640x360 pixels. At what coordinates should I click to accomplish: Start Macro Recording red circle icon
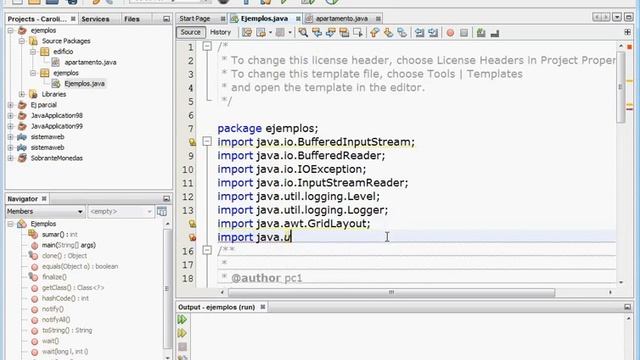pyautogui.click(x=450, y=33)
